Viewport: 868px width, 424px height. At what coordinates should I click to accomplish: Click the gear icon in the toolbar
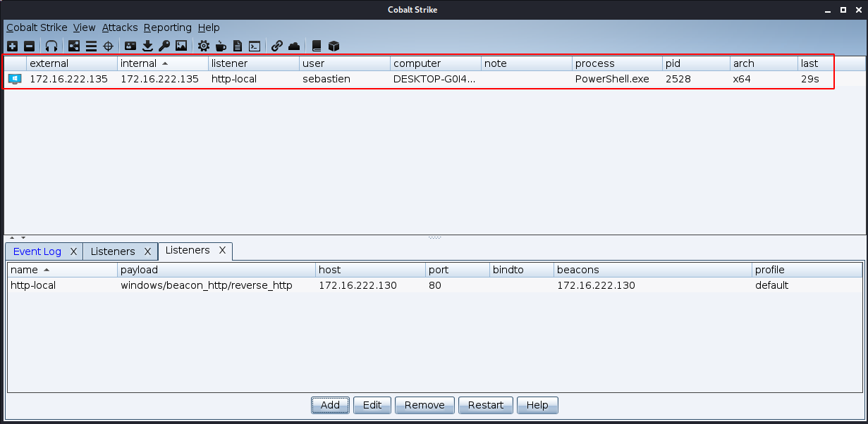click(x=204, y=46)
